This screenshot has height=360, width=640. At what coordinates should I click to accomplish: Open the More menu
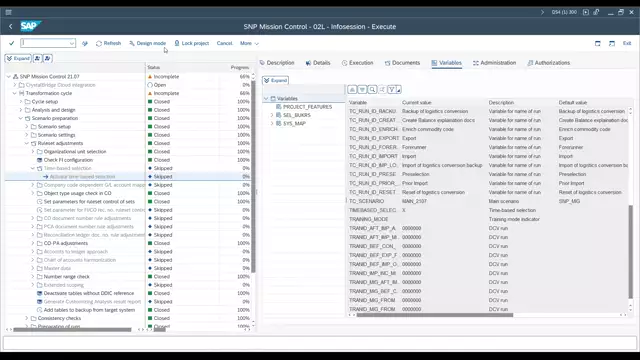(x=249, y=43)
